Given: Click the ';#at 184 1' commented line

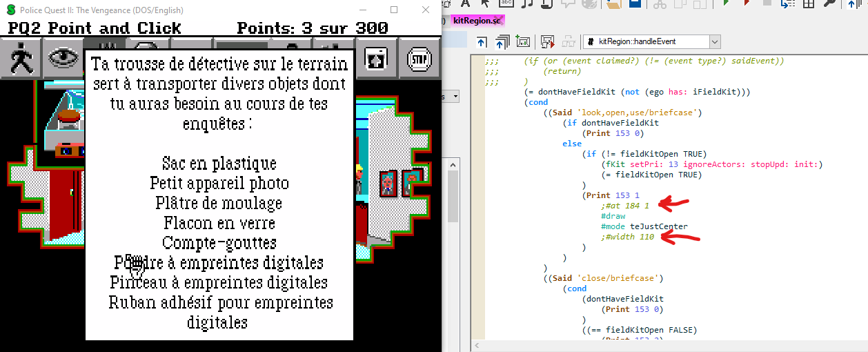Looking at the screenshot, I should pos(625,206).
